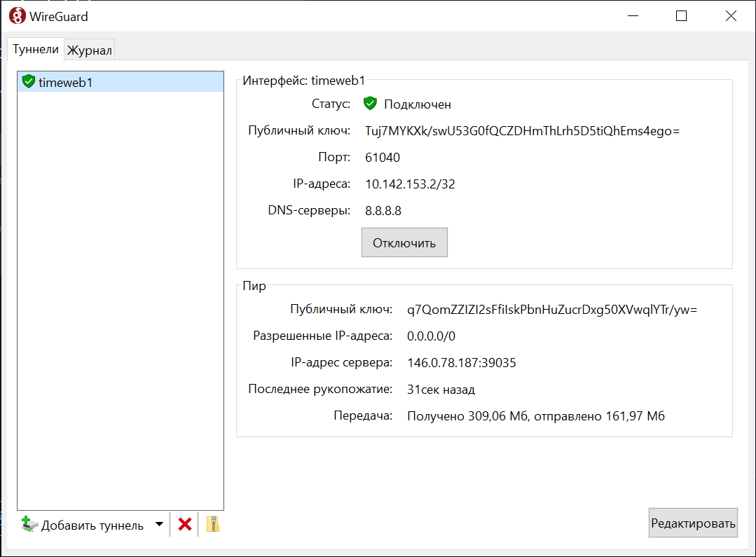Click the Передача: label
The height and width of the screenshot is (557, 756).
pyautogui.click(x=363, y=415)
